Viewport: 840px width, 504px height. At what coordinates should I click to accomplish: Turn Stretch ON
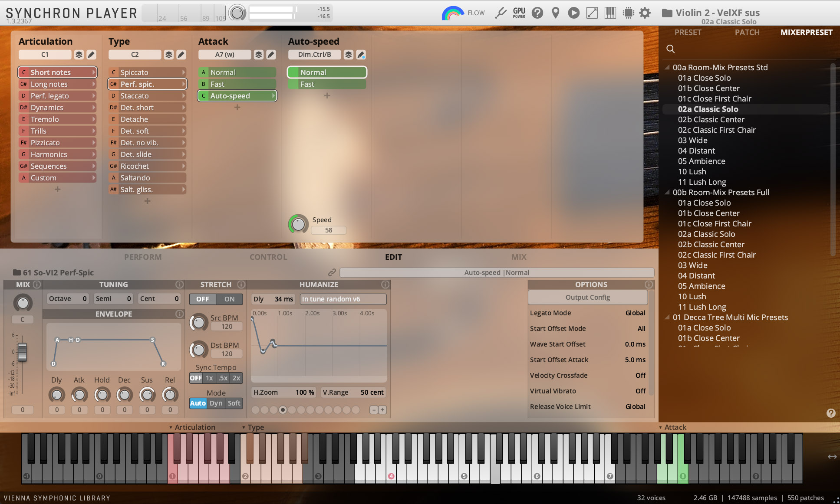coord(229,299)
